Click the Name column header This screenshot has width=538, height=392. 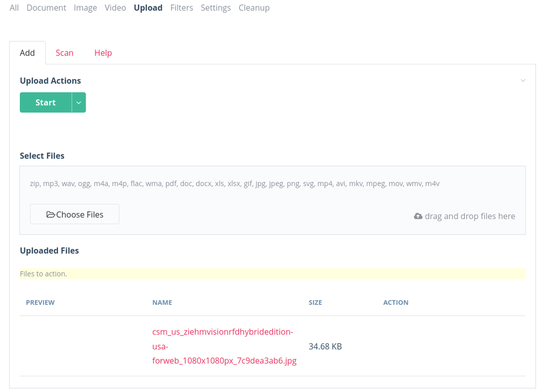pos(162,303)
